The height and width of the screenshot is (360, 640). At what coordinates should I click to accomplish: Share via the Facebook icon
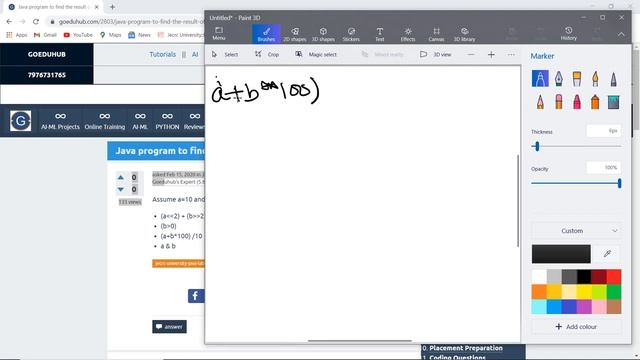[196, 296]
